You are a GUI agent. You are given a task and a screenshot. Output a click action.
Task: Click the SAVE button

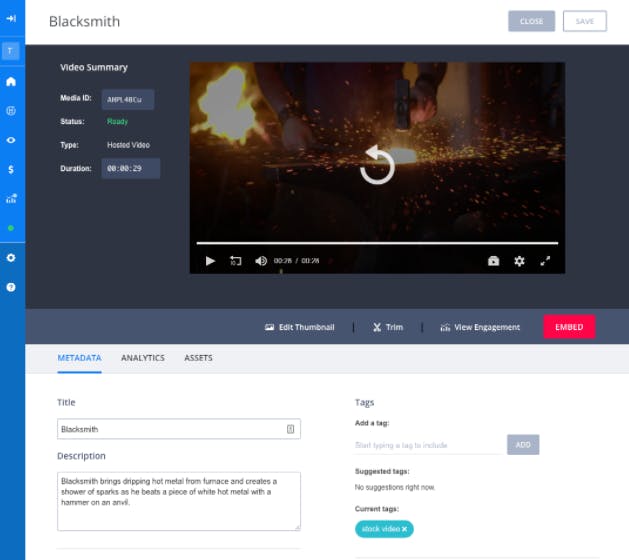[585, 21]
